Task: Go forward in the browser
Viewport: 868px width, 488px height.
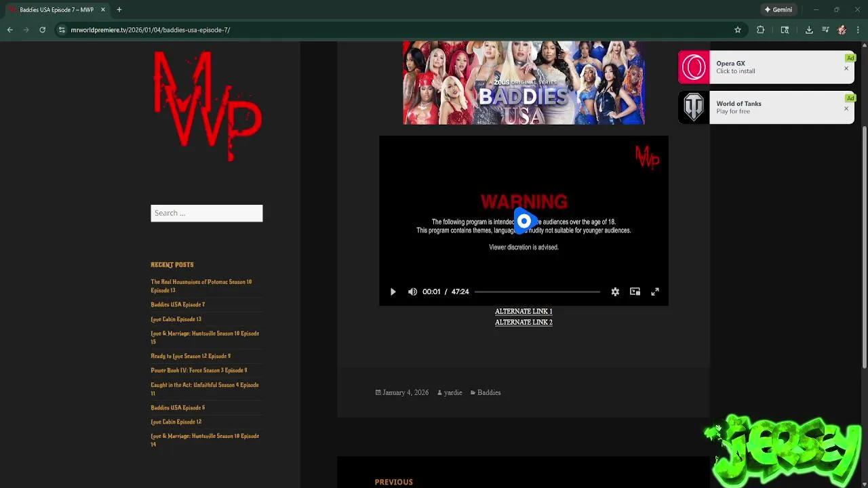Action: coord(26,30)
